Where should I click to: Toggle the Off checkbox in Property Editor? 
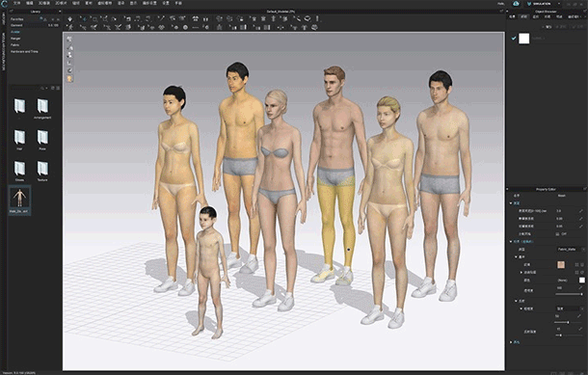pyautogui.click(x=557, y=234)
